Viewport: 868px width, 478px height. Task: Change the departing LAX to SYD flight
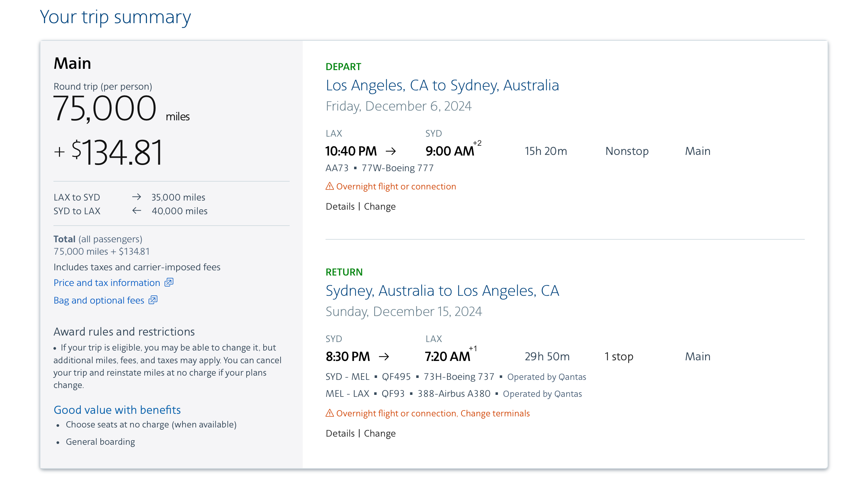(379, 206)
